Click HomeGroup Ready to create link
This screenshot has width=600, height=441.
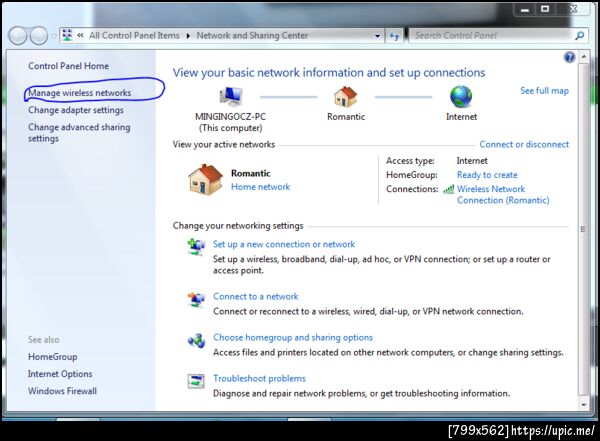tap(487, 175)
